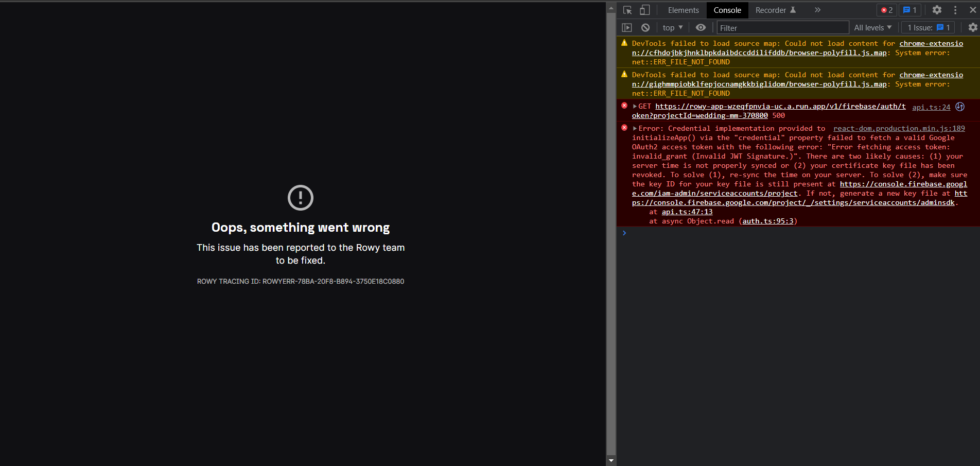Follow the api.ts:24 source link
Image resolution: width=980 pixels, height=466 pixels.
tap(931, 107)
